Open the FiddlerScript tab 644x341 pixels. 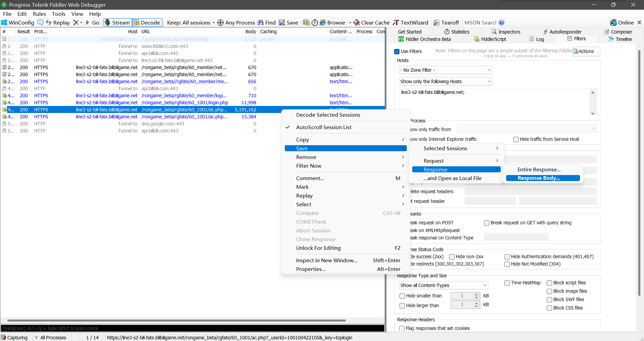click(490, 39)
